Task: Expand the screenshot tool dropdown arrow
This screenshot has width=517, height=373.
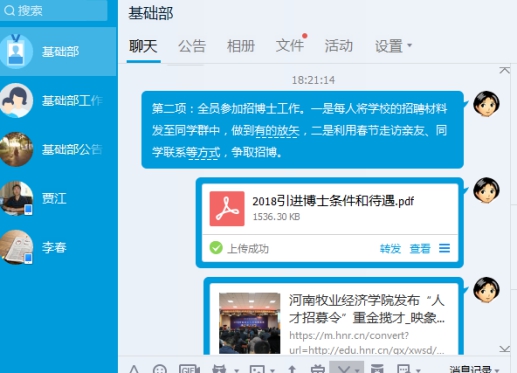Action: pos(357,370)
